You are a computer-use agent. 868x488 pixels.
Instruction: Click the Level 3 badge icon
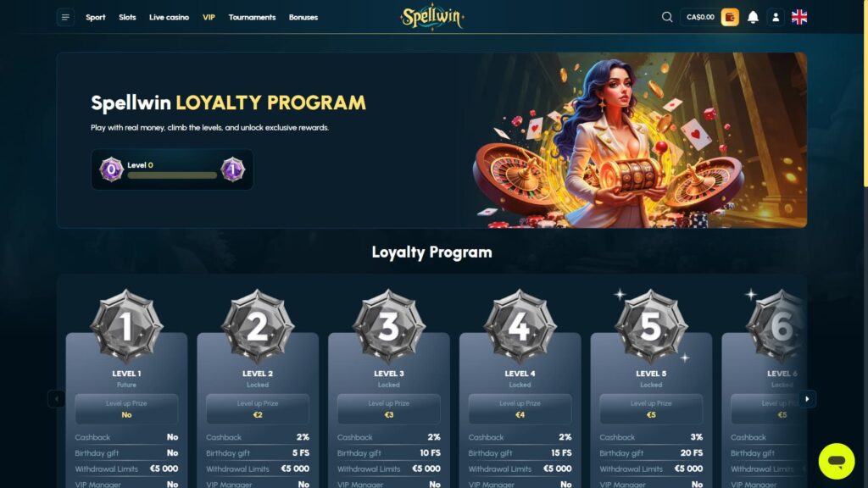[389, 326]
